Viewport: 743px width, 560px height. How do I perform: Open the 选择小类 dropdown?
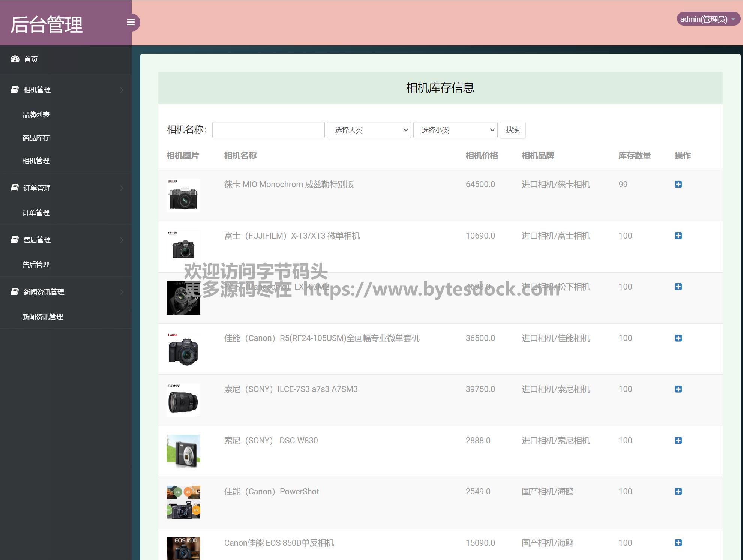pos(455,130)
